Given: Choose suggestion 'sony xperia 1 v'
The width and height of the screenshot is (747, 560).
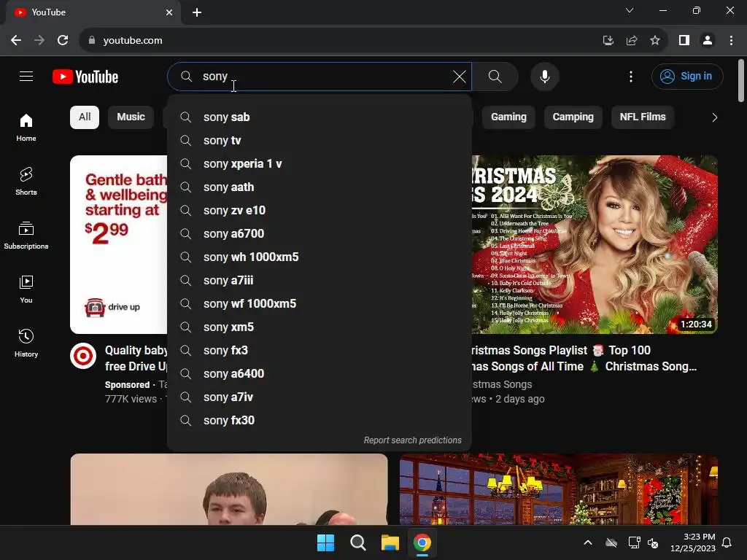Looking at the screenshot, I should click(x=320, y=164).
